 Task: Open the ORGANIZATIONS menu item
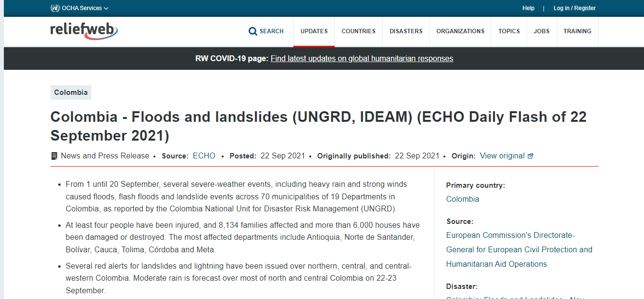460,31
